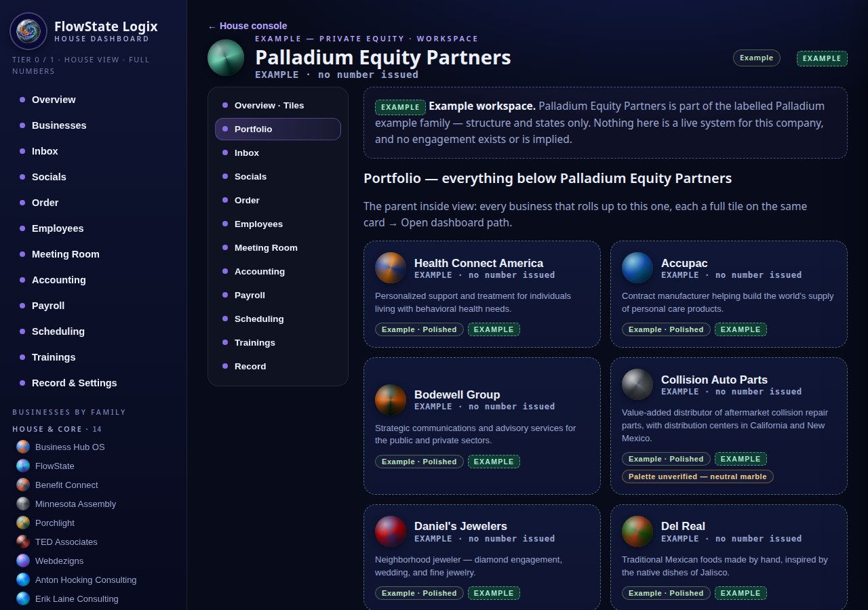Click the FlowState orb icon in family list
The height and width of the screenshot is (610, 868).
pos(23,466)
